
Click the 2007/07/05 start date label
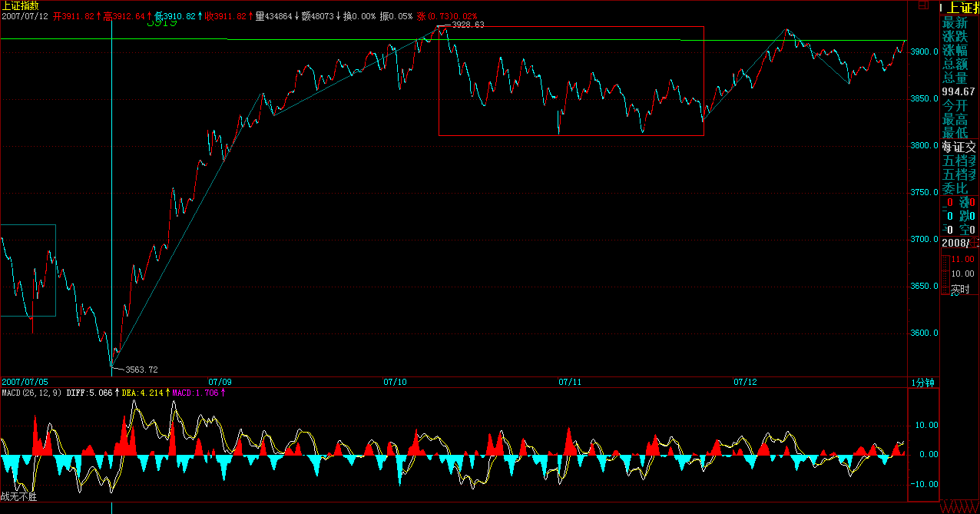[25, 381]
